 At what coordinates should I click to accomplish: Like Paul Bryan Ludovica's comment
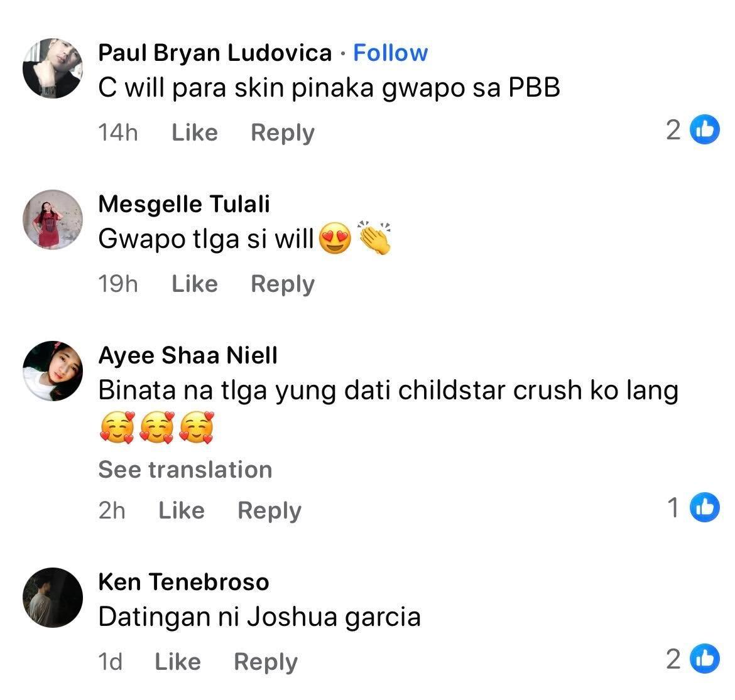coord(195,132)
